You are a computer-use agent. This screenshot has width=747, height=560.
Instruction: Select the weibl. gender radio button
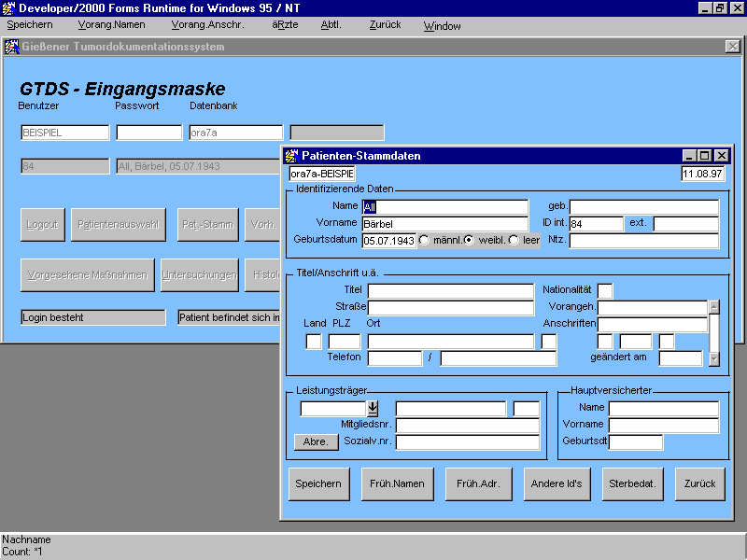coord(470,240)
